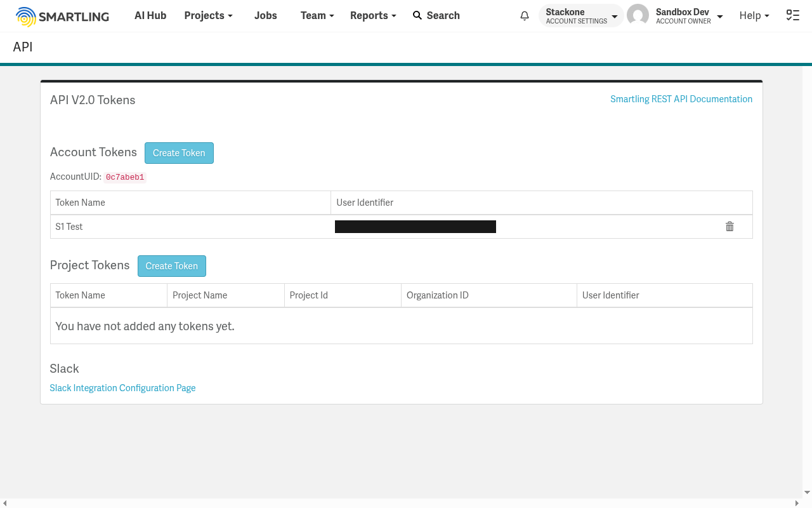Go to the Jobs page

(266, 16)
